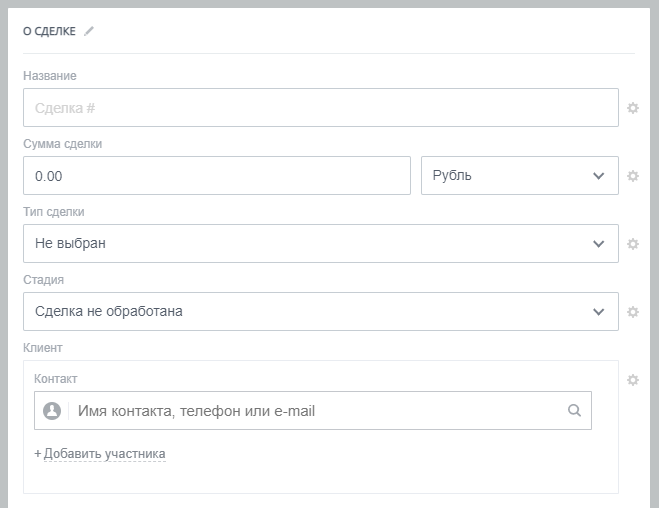Click the Контакт label in client block

(x=55, y=379)
